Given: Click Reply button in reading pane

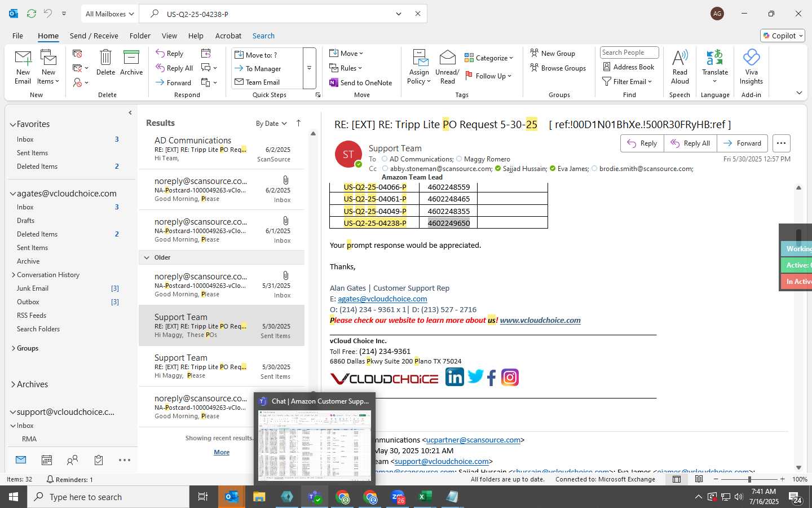Looking at the screenshot, I should (x=642, y=143).
